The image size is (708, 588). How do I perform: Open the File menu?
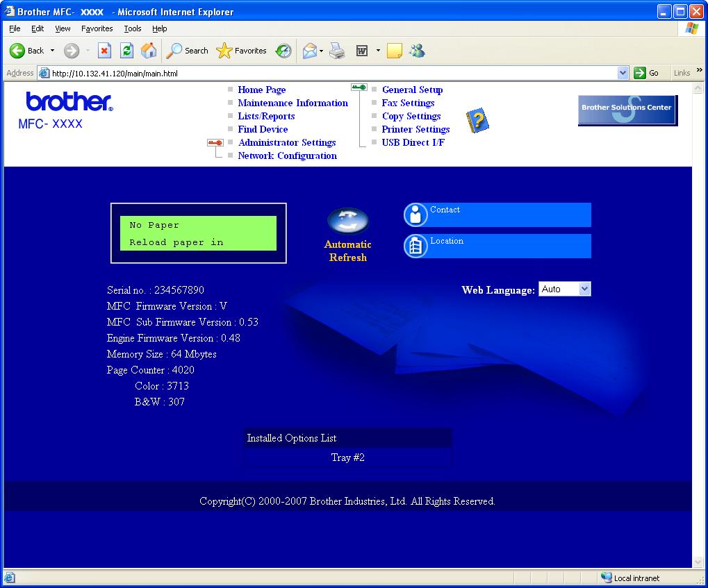pyautogui.click(x=15, y=28)
